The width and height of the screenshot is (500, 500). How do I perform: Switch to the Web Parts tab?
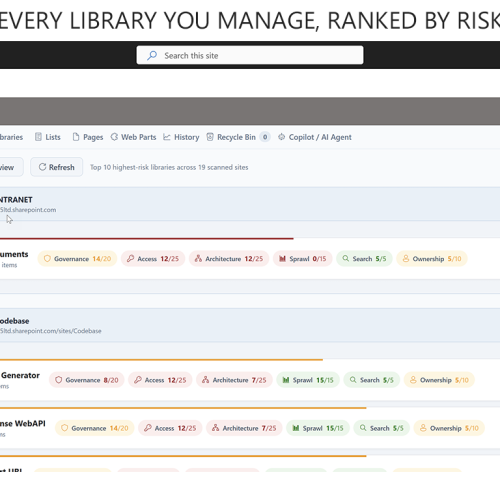coord(133,137)
